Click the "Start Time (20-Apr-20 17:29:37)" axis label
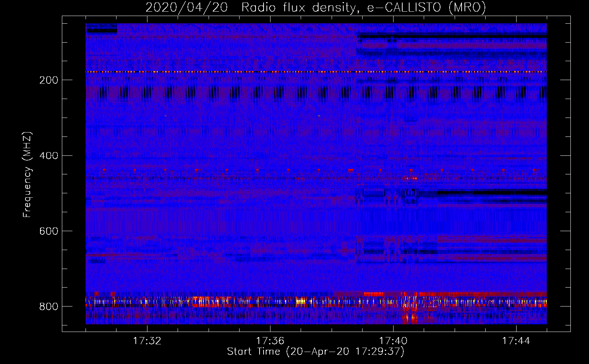The height and width of the screenshot is (364, 589). click(x=316, y=352)
